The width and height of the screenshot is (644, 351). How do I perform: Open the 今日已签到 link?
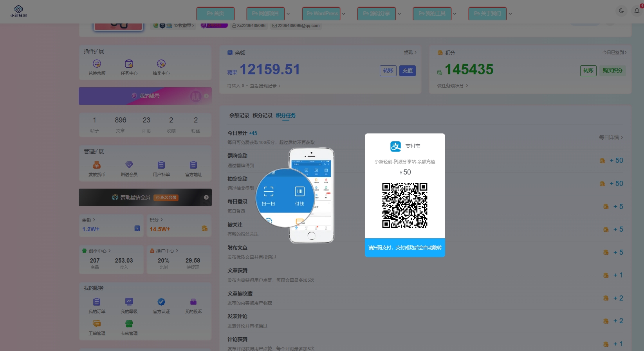614,52
